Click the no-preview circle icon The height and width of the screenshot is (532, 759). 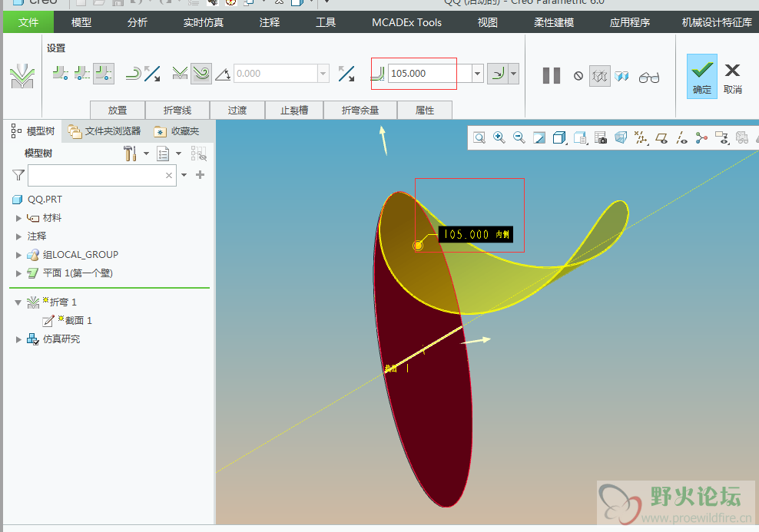coord(578,76)
